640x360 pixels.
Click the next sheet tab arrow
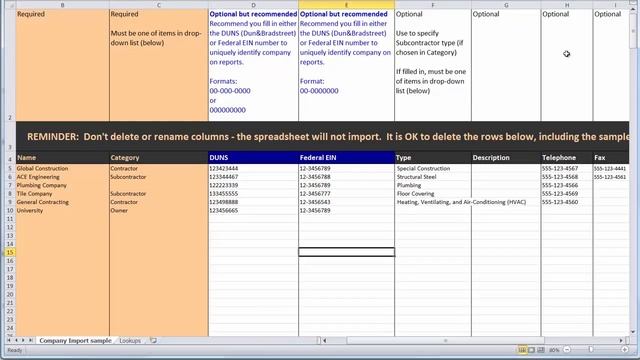23,340
